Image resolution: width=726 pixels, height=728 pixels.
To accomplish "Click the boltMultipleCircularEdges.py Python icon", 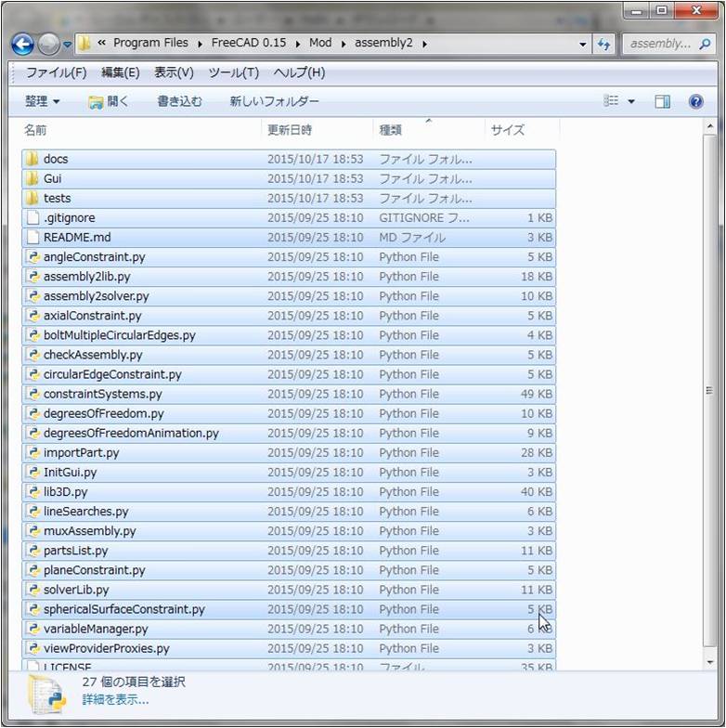I will (x=32, y=335).
